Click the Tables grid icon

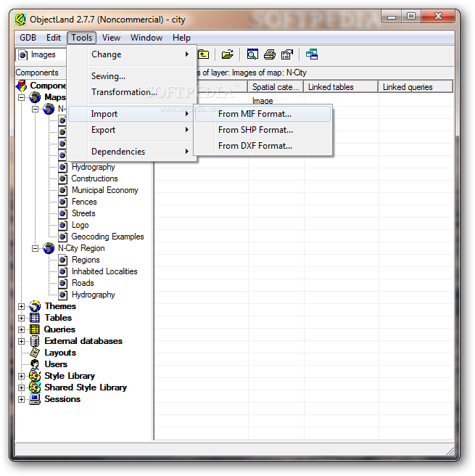(35, 318)
